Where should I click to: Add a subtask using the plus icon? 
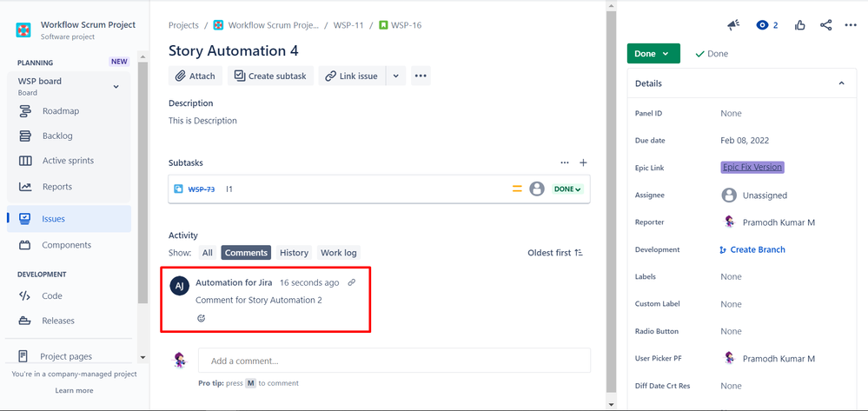(x=583, y=162)
